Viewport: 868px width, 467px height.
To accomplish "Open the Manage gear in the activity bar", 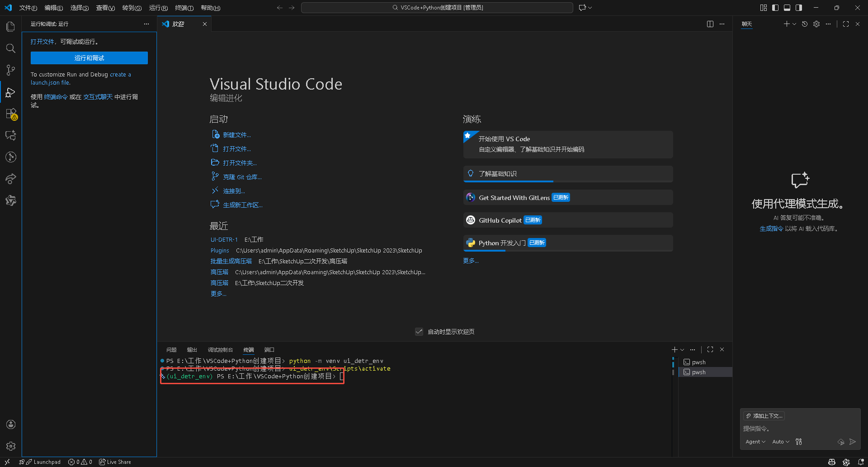I will (x=11, y=446).
